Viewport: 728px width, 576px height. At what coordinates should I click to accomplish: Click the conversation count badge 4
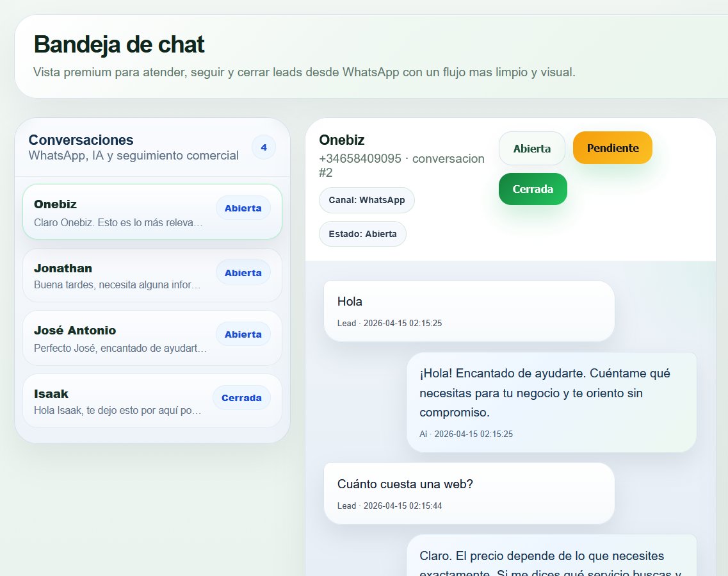coord(264,147)
